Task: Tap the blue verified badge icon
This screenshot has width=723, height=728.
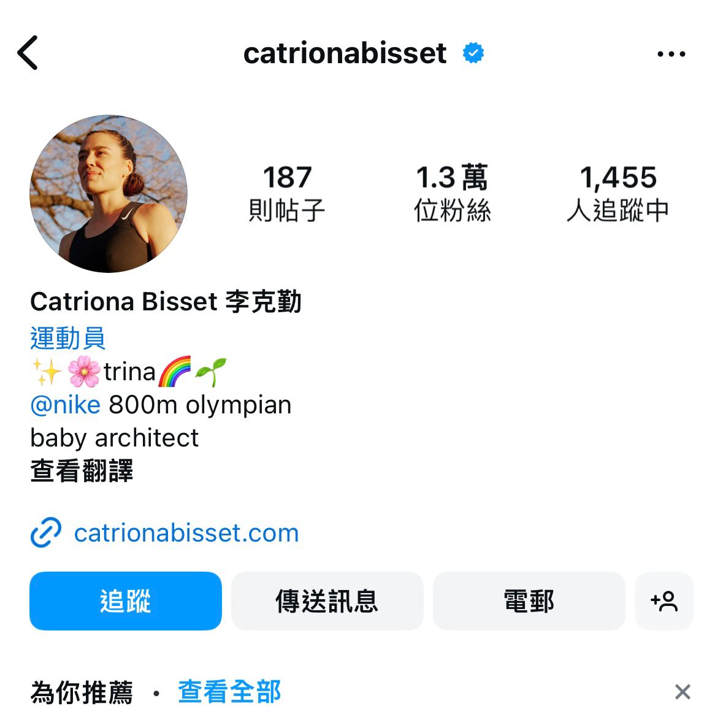Action: click(x=473, y=53)
